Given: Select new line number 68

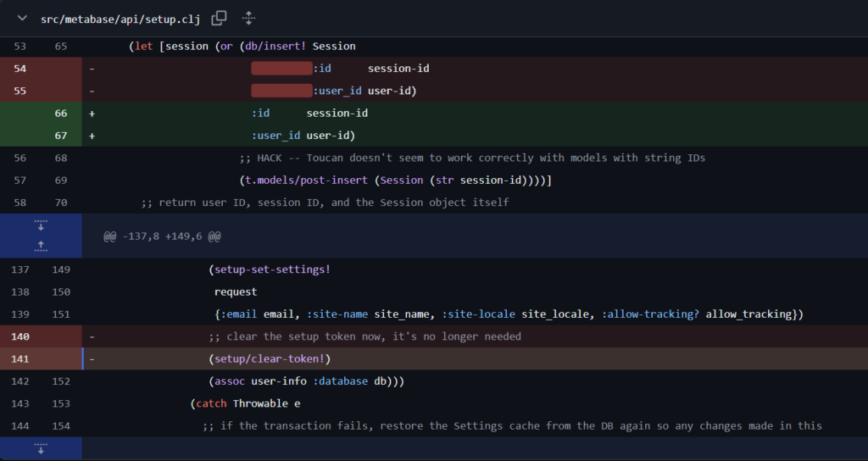Looking at the screenshot, I should pyautogui.click(x=61, y=158).
